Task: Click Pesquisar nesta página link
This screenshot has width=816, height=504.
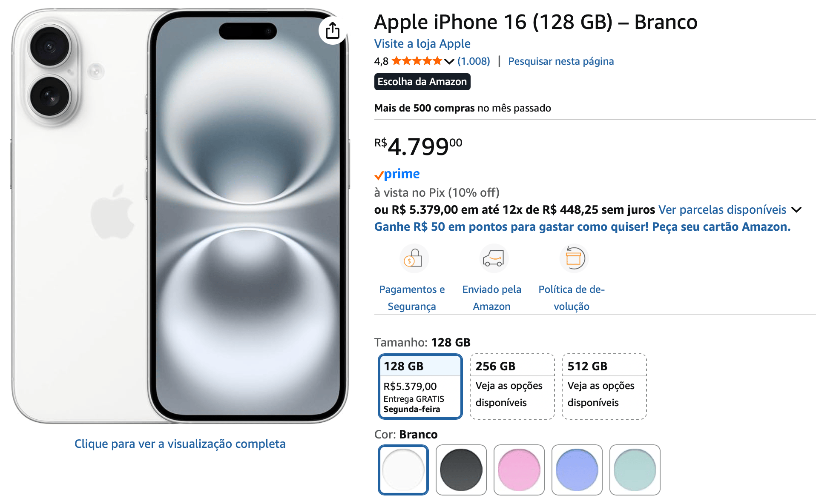Action: [561, 61]
